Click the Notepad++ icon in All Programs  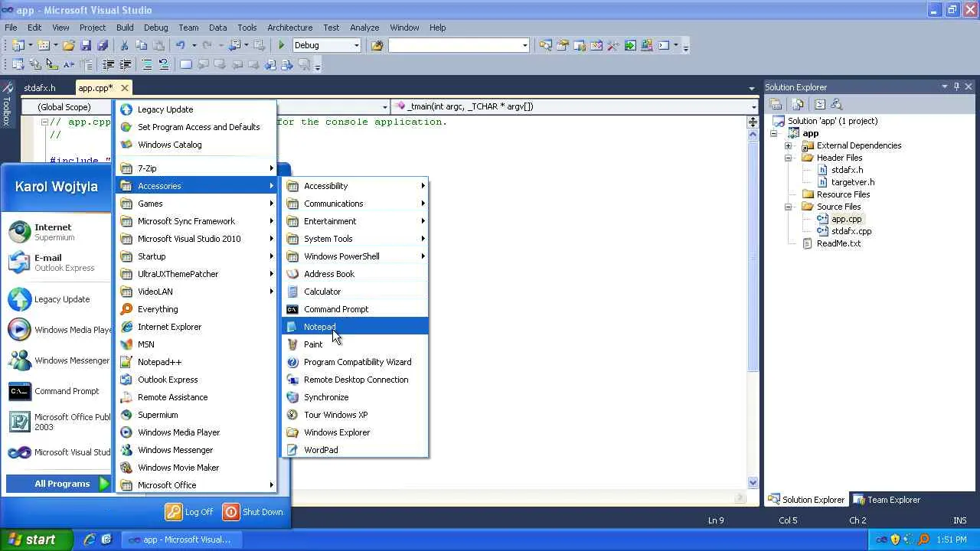point(126,362)
